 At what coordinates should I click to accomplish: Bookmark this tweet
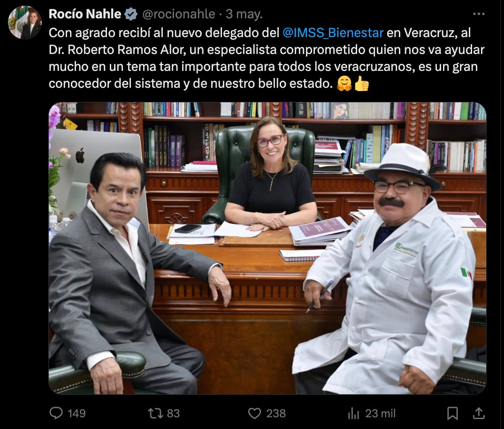[452, 413]
